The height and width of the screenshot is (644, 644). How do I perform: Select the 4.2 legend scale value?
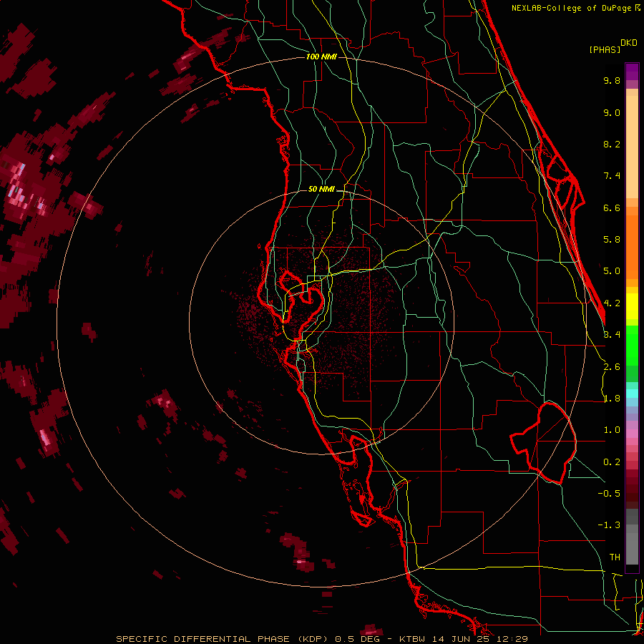[x=612, y=303]
